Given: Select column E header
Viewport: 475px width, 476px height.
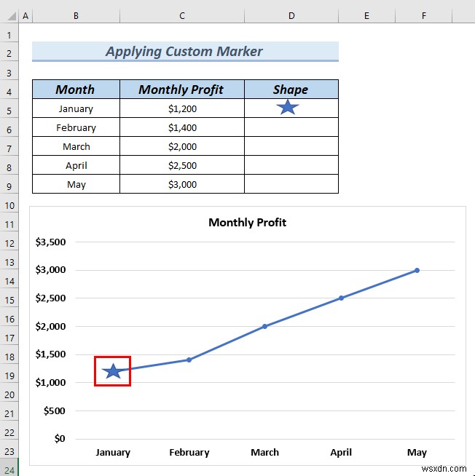Looking at the screenshot, I should click(x=366, y=16).
